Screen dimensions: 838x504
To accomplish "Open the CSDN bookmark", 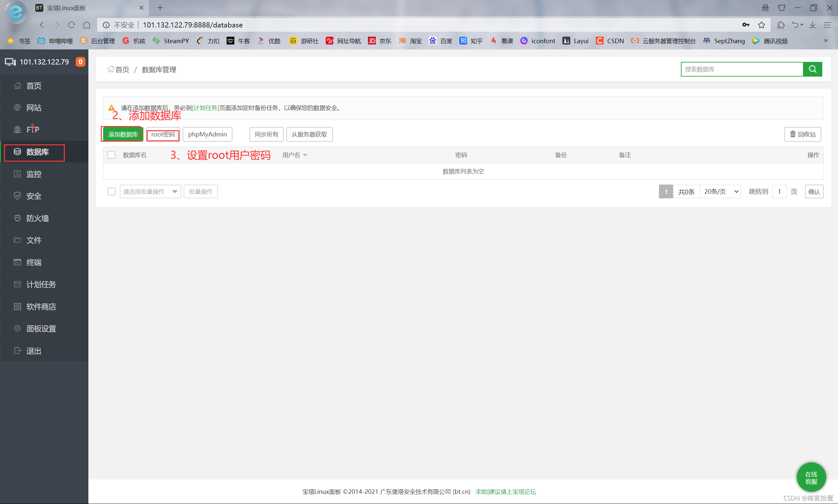I will point(610,41).
